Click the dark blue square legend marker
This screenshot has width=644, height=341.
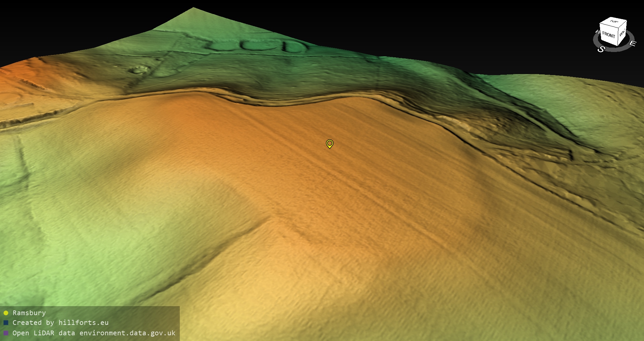point(6,323)
